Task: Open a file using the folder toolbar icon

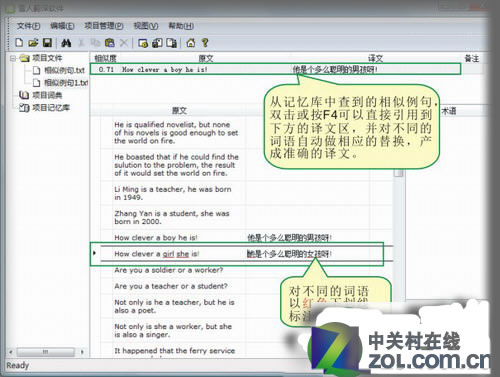Action: pyautogui.click(x=33, y=43)
